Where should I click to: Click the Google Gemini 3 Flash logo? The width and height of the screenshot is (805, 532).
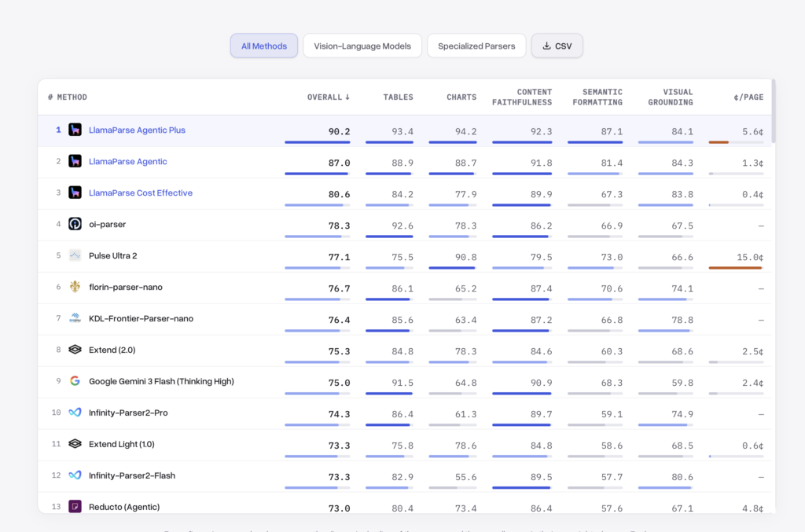point(75,381)
